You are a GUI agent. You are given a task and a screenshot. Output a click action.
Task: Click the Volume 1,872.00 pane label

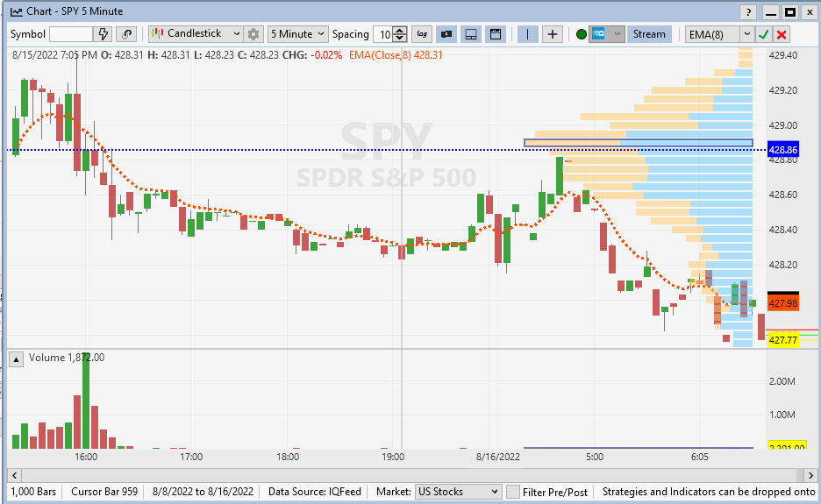pyautogui.click(x=67, y=358)
